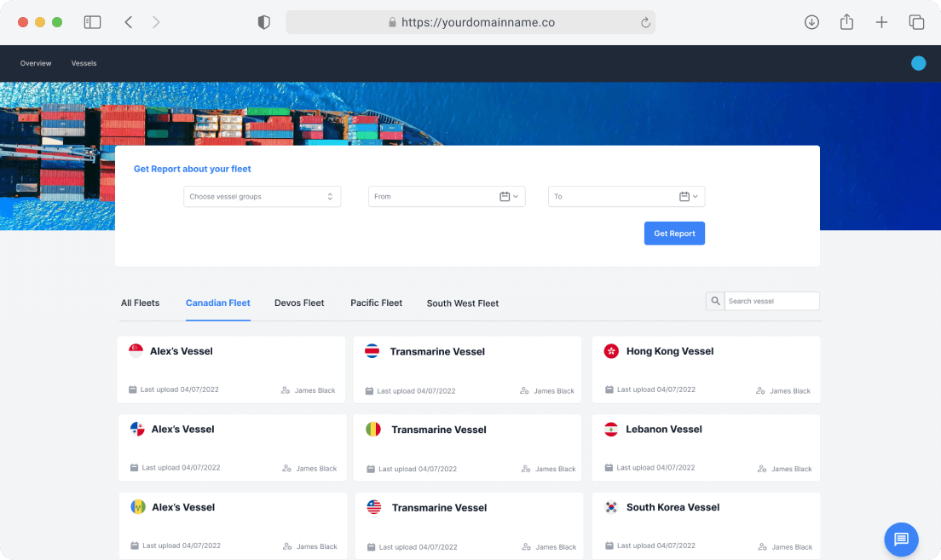The image size is (941, 560).
Task: Open the Vessels menu item
Action: pos(84,63)
